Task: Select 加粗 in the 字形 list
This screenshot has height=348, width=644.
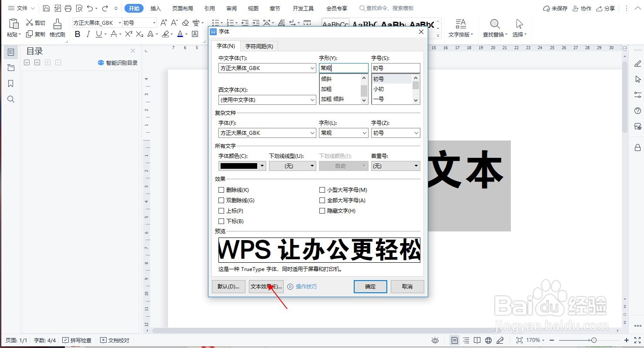Action: pyautogui.click(x=326, y=89)
